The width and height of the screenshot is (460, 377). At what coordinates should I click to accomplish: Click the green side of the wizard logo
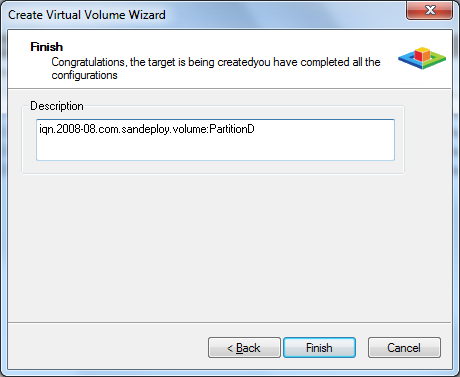[x=437, y=59]
